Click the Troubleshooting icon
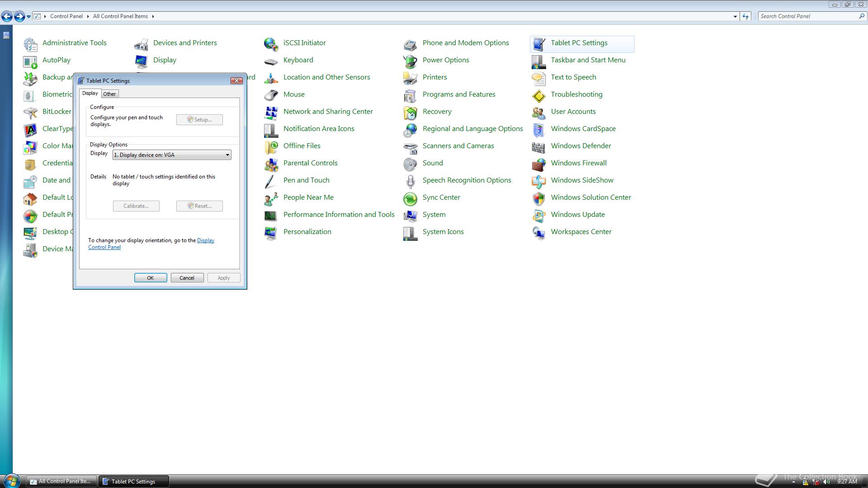The width and height of the screenshot is (868, 488). point(539,95)
